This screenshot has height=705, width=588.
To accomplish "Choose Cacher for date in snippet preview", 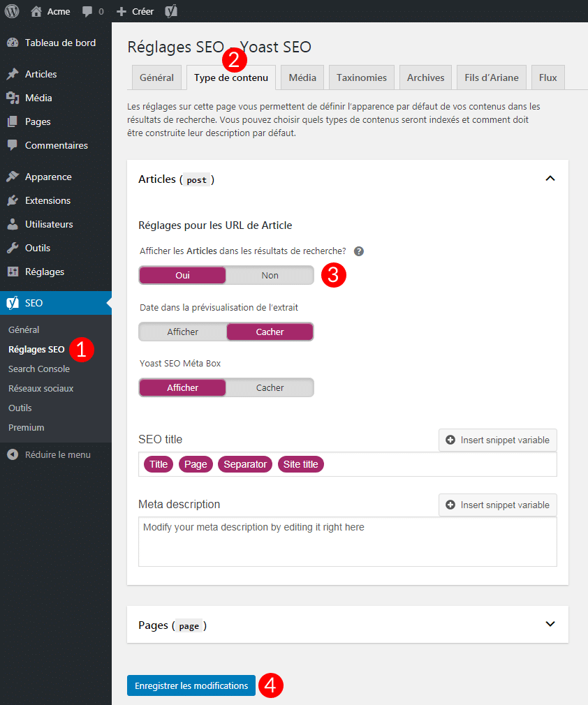I will point(270,332).
